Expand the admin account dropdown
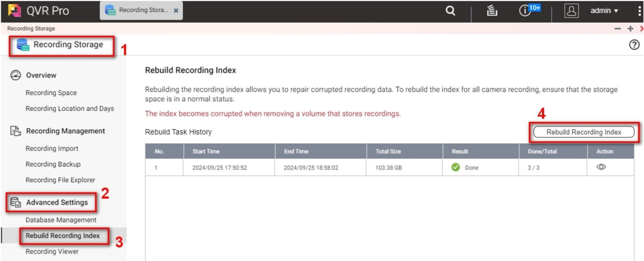The height and width of the screenshot is (261, 644). tap(605, 11)
